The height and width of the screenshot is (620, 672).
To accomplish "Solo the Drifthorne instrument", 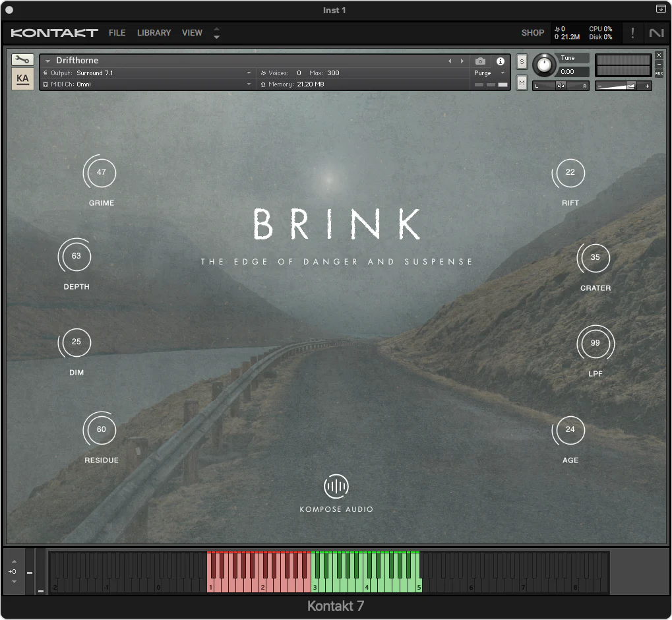I will pyautogui.click(x=521, y=61).
